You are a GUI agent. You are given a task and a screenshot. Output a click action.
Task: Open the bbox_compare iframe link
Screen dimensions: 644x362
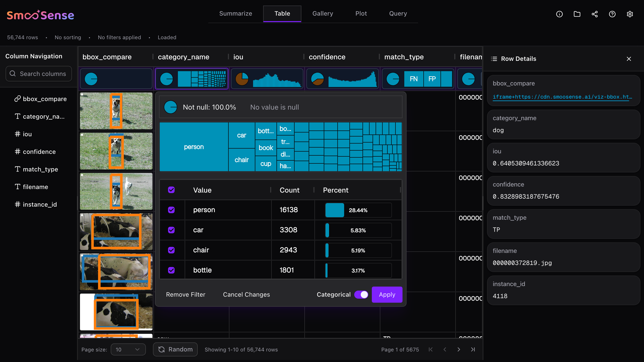[562, 97]
